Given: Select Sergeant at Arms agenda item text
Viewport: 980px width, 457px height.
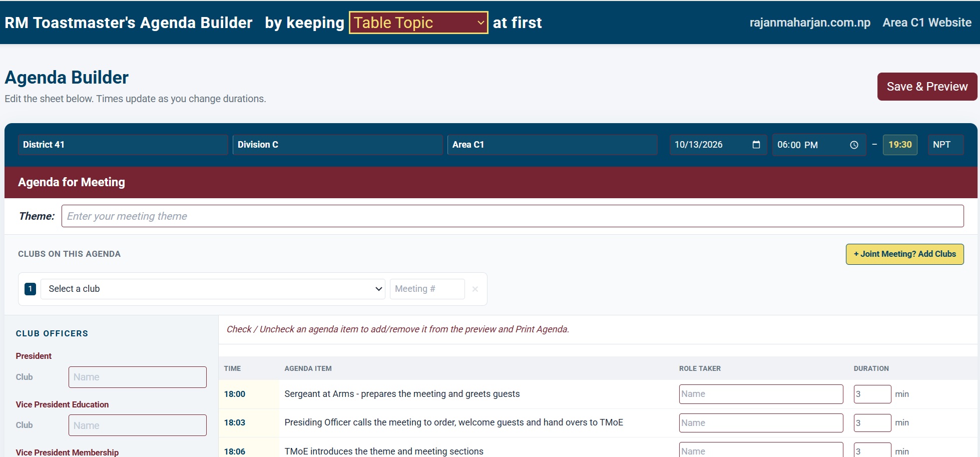Looking at the screenshot, I should pyautogui.click(x=402, y=394).
